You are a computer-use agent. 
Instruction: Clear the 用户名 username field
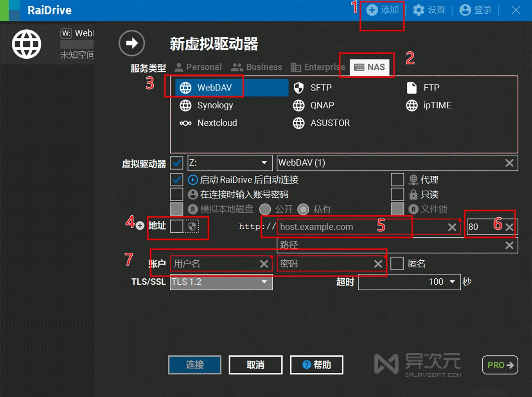coord(264,264)
